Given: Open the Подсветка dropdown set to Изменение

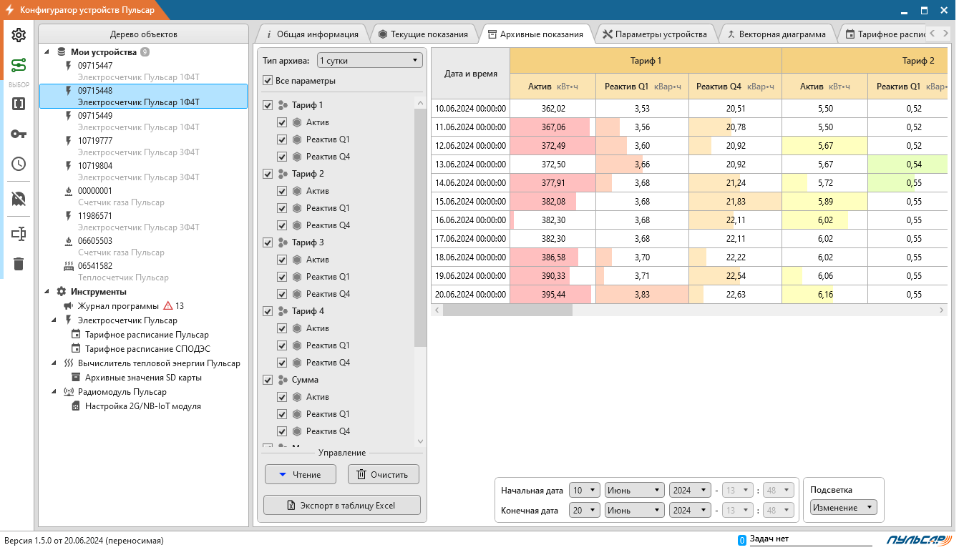Looking at the screenshot, I should pyautogui.click(x=843, y=507).
